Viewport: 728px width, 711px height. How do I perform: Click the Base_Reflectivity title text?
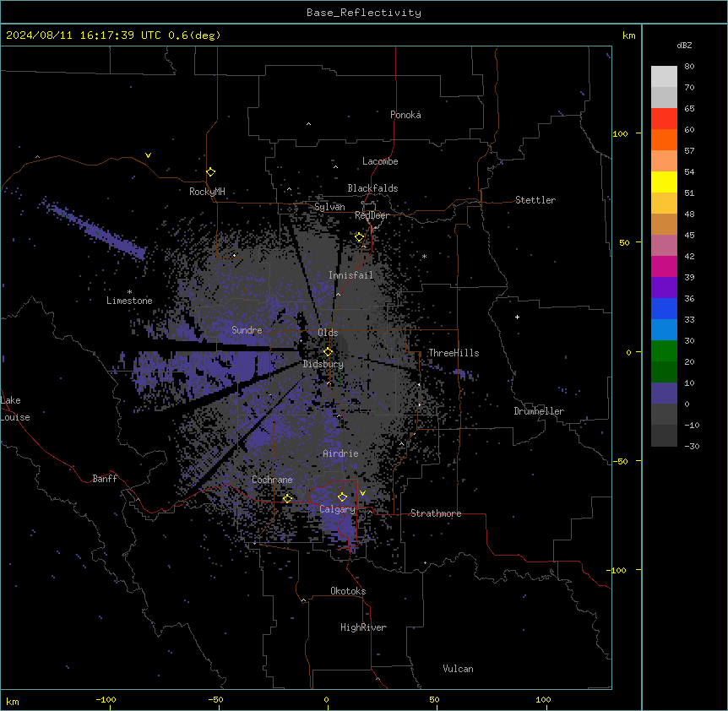point(364,13)
